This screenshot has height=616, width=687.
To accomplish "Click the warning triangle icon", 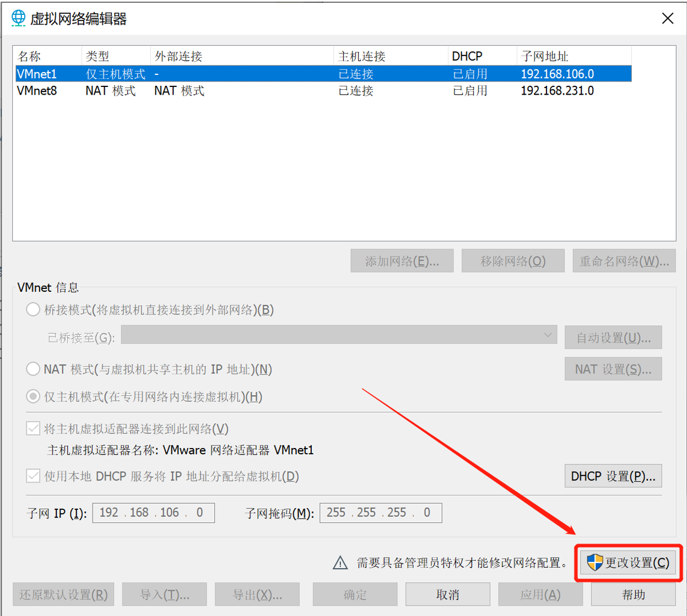I will coord(340,563).
